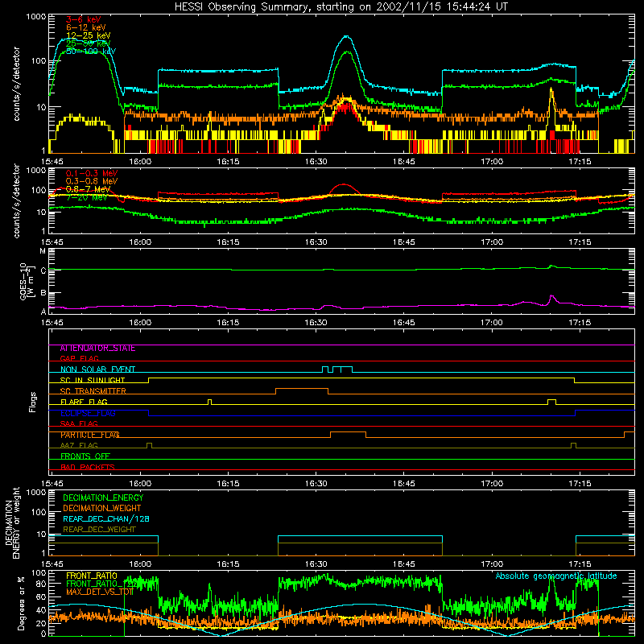This screenshot has width=644, height=644.
Task: Click the 16:15 tick under the Flags panel
Action: pyautogui.click(x=228, y=483)
